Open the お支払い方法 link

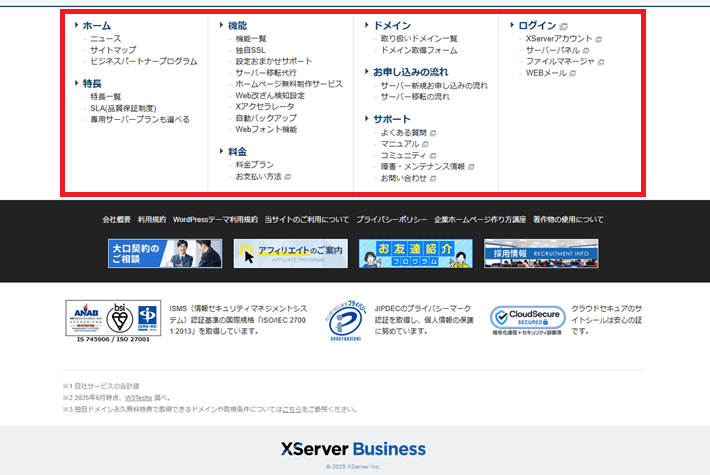coord(259,177)
